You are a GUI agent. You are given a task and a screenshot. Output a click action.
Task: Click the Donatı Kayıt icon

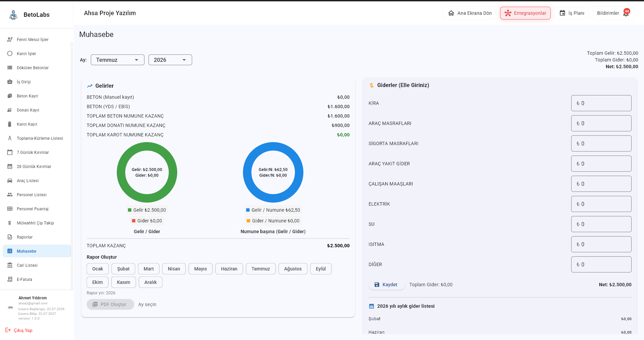[x=10, y=110]
